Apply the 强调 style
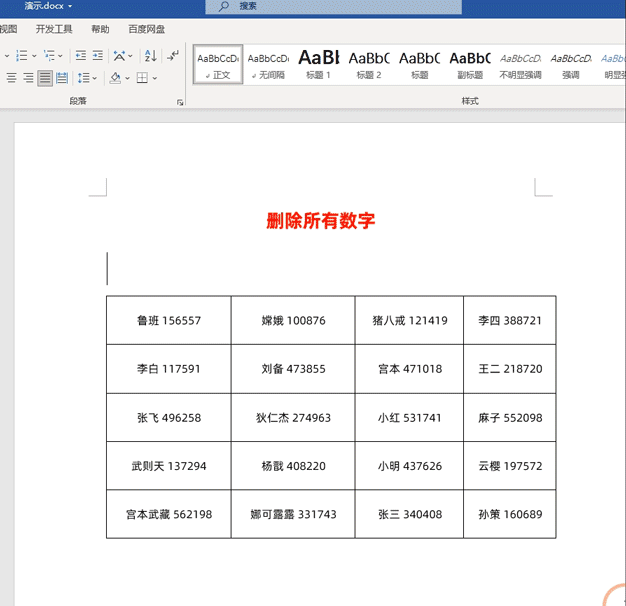This screenshot has height=606, width=626. point(571,64)
